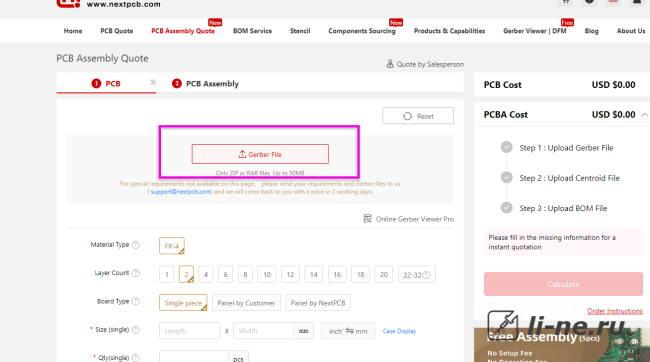Open Quote by Salesperson link
This screenshot has width=650, height=362.
[425, 64]
